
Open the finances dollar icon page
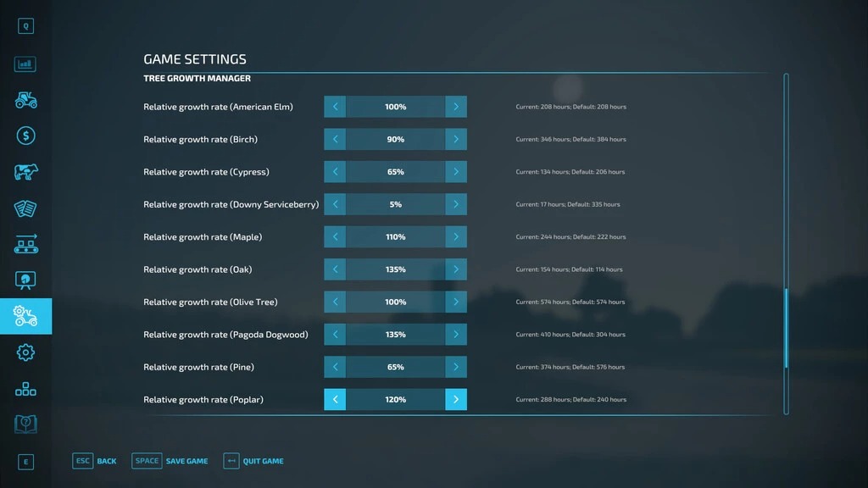pos(25,136)
